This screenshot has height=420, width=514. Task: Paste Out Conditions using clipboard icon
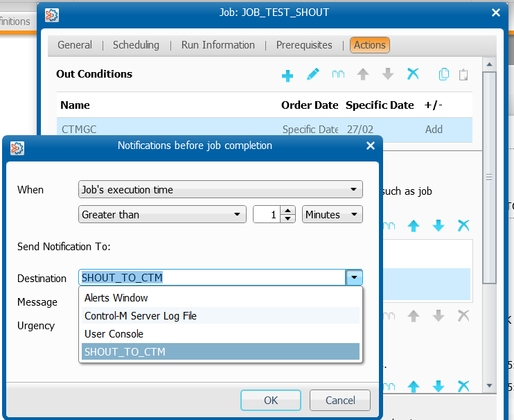click(x=463, y=74)
